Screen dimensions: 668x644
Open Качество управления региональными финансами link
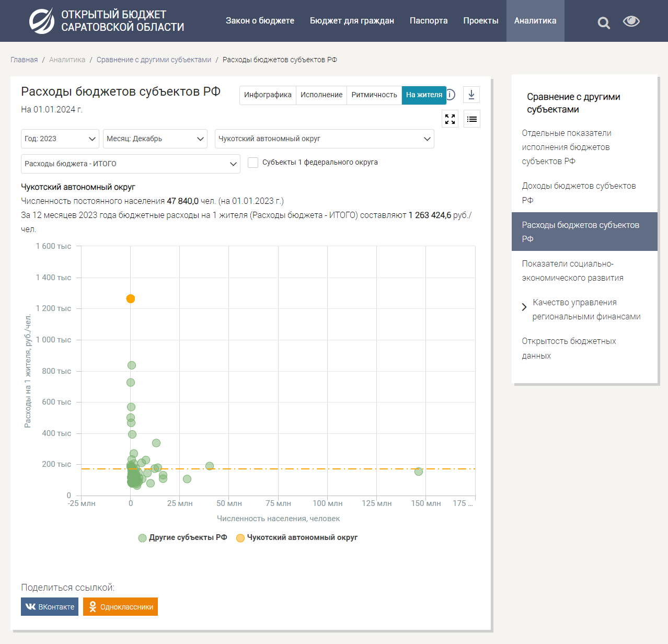coord(586,309)
